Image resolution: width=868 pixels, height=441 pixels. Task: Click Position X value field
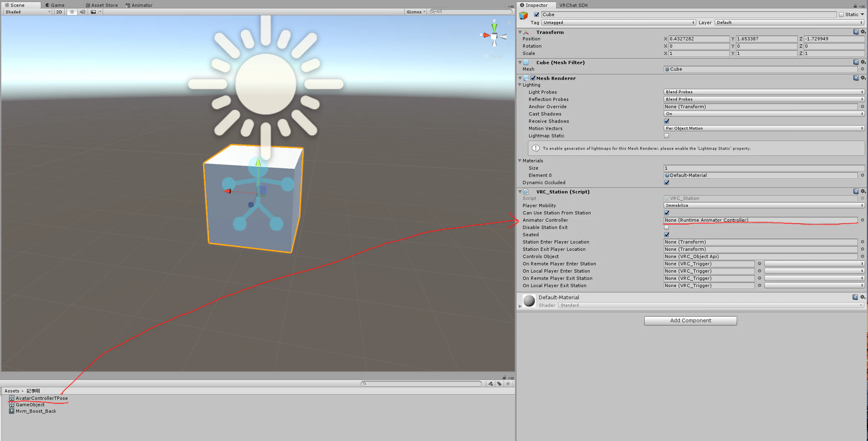(698, 39)
